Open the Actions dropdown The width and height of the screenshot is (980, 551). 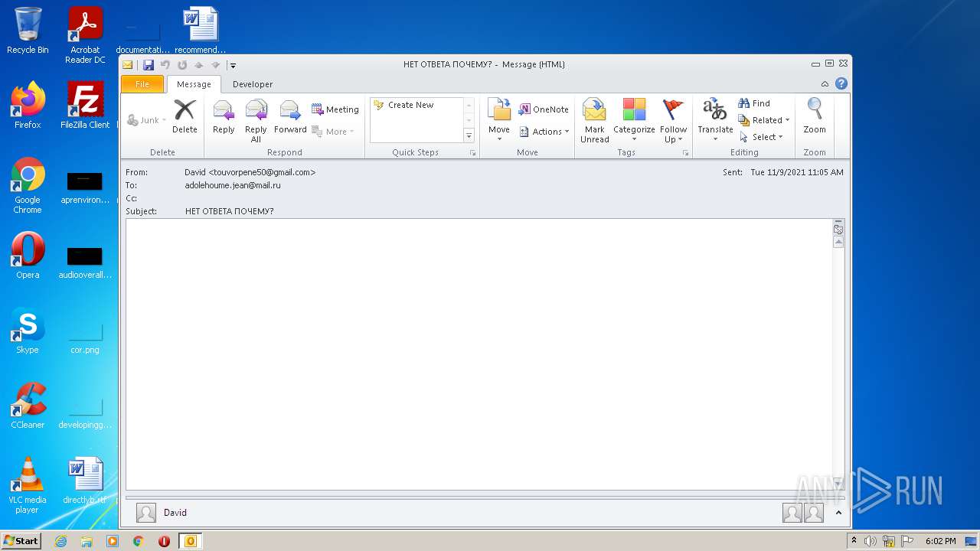click(x=544, y=132)
